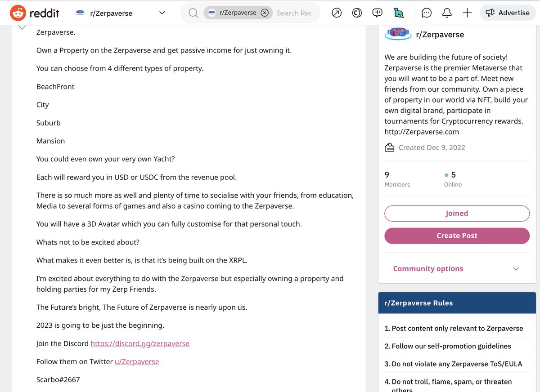Open the chat messages icon
This screenshot has height=392, width=540.
427,13
